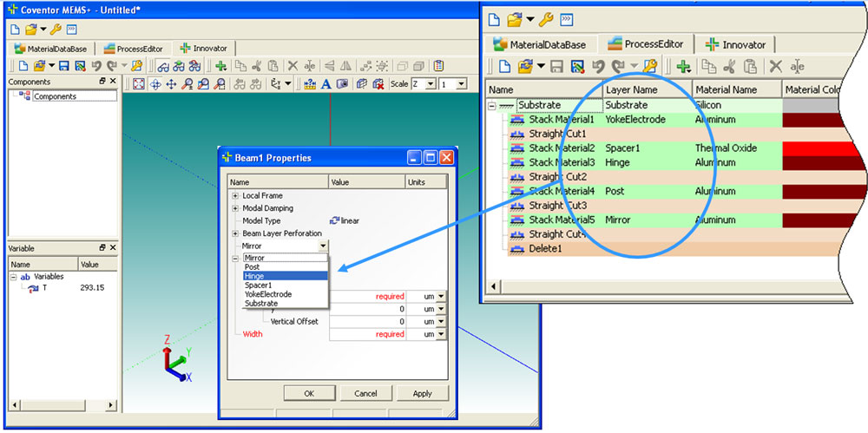Image resolution: width=868 pixels, height=433 pixels.
Task: Click the wrench settings icon in main window top bar
Action: (56, 30)
